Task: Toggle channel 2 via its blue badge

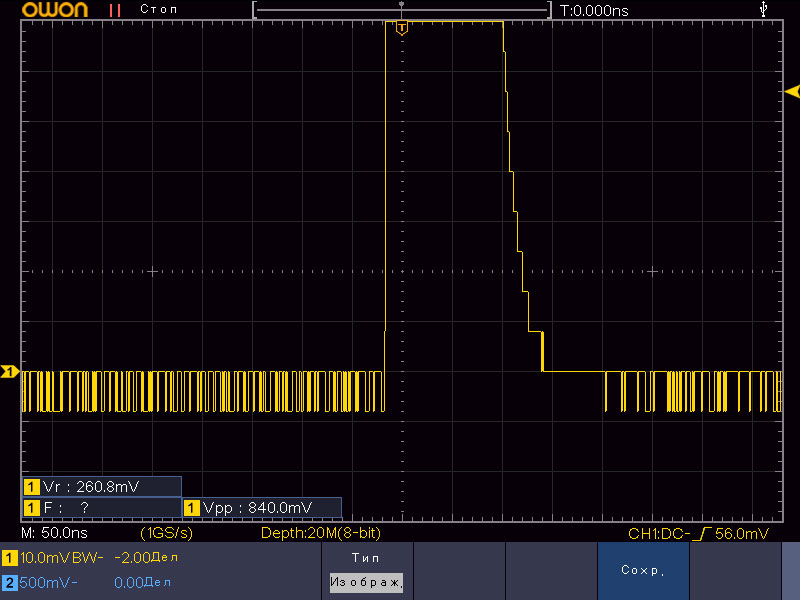Action: pyautogui.click(x=9, y=582)
